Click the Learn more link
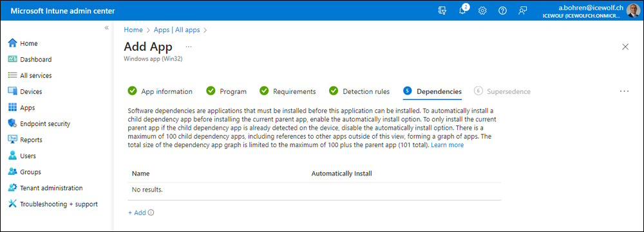 (x=448, y=145)
